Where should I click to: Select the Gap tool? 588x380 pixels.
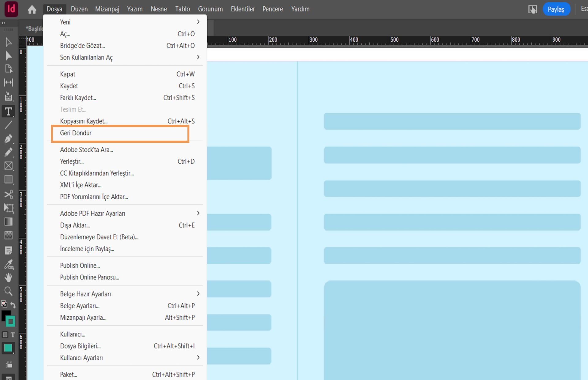click(x=8, y=82)
